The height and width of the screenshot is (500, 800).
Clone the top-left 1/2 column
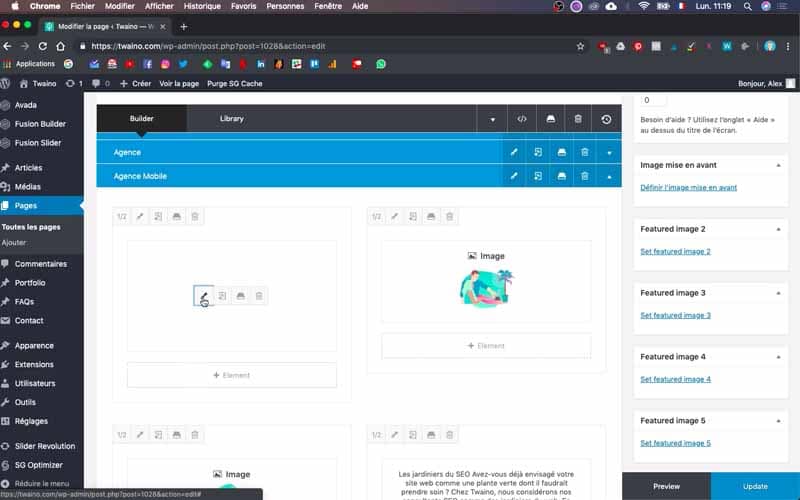pos(158,216)
